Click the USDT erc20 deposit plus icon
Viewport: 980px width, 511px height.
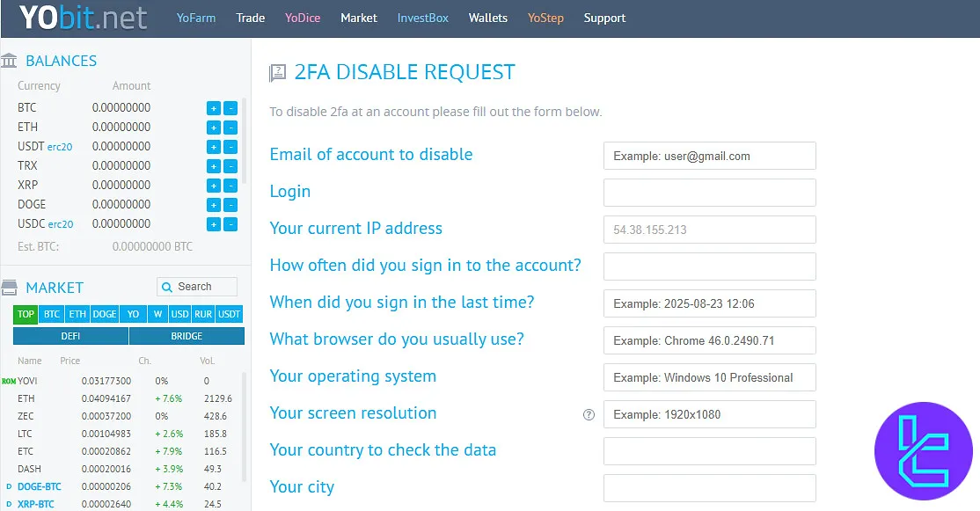pyautogui.click(x=214, y=147)
